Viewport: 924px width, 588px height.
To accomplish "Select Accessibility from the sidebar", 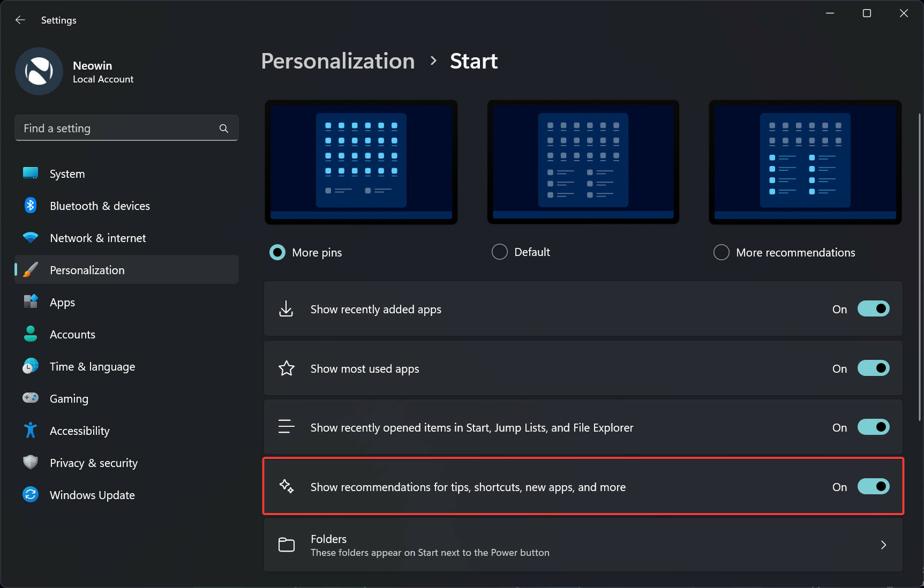I will click(79, 431).
